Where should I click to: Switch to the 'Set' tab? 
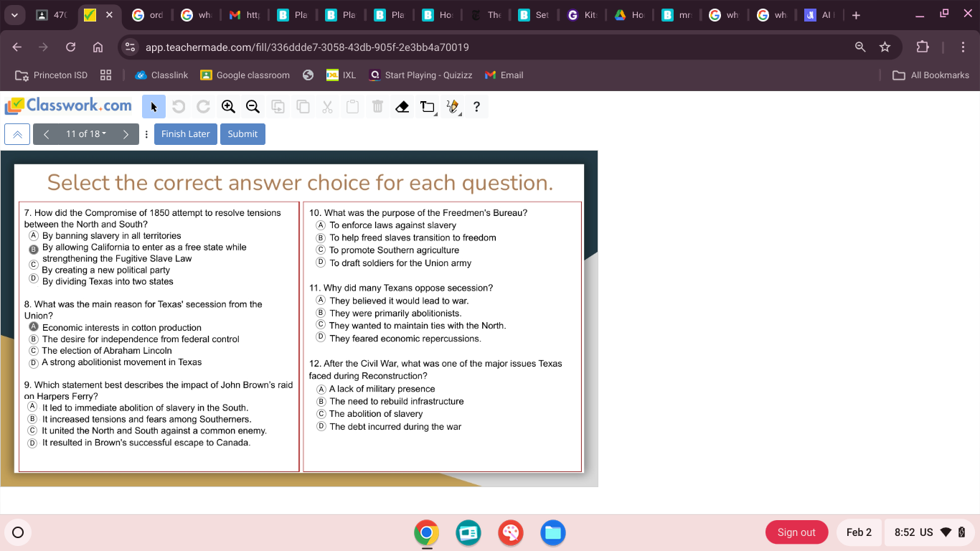534,15
